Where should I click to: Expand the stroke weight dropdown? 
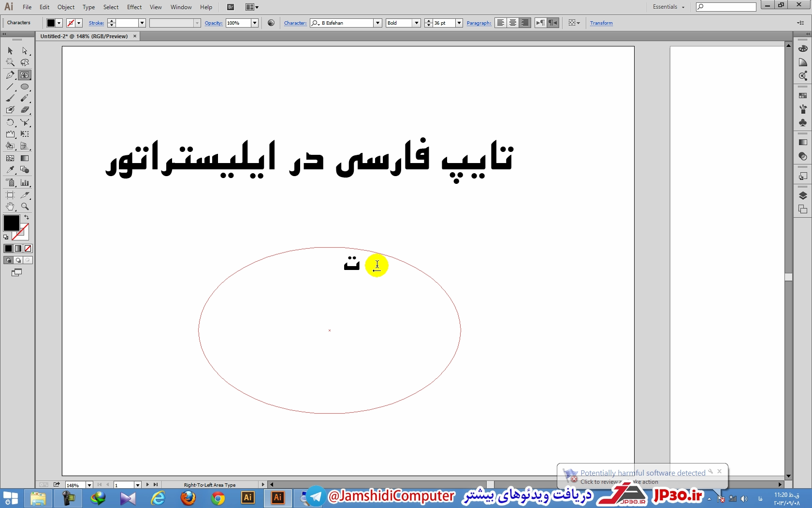(x=142, y=23)
